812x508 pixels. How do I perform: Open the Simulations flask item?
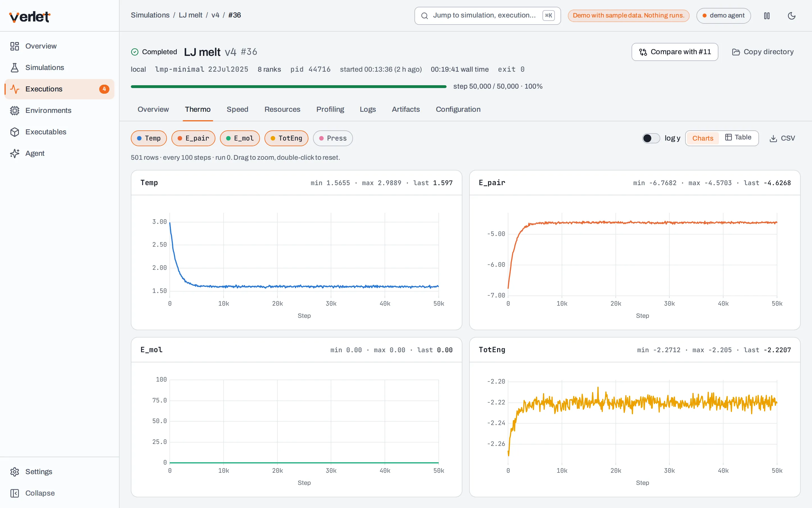[x=59, y=67]
